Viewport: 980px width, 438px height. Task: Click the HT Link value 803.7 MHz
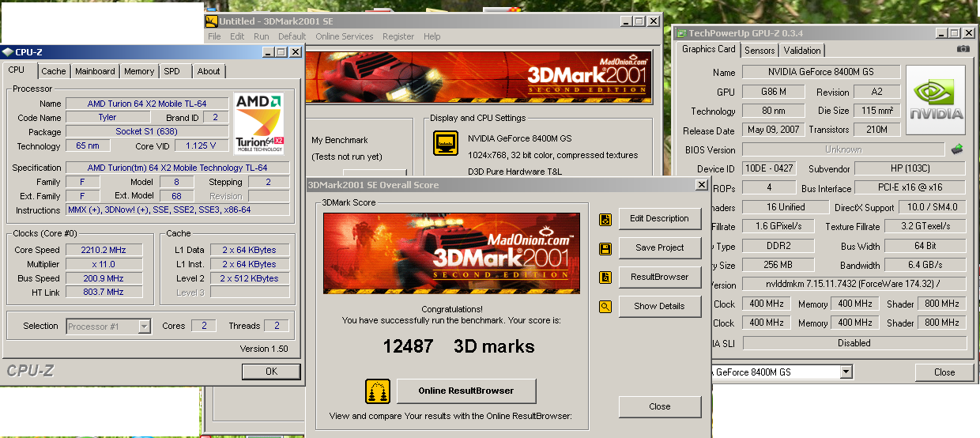tap(105, 293)
